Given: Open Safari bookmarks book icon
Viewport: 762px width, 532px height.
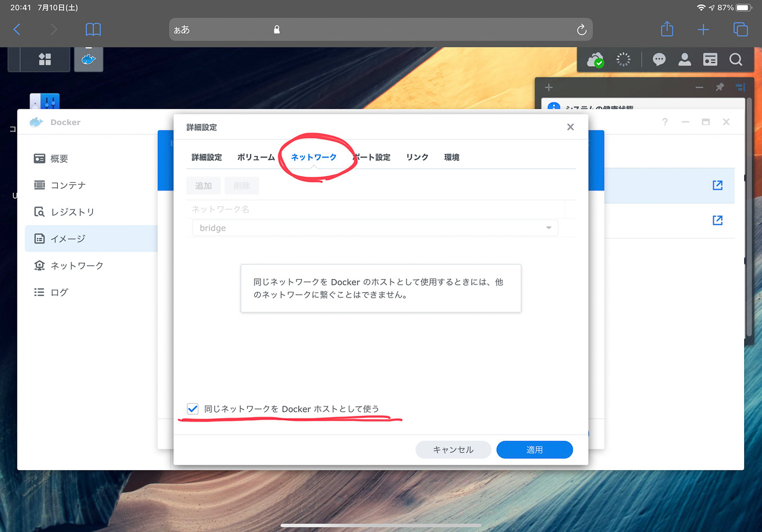Looking at the screenshot, I should coord(93,29).
